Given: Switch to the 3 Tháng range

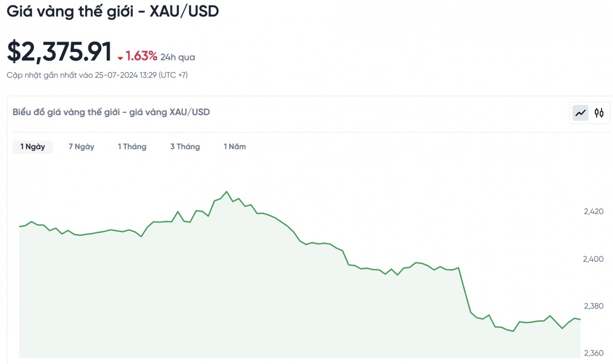Looking at the screenshot, I should click(x=185, y=147).
